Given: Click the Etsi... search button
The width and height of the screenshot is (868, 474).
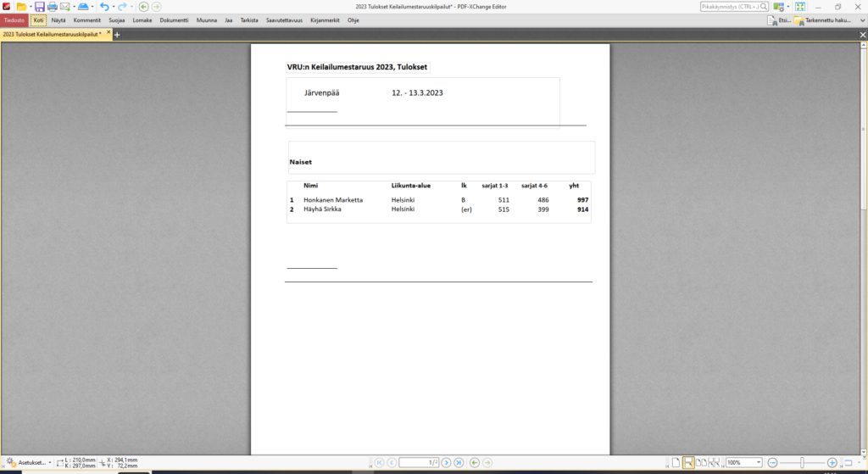Looking at the screenshot, I should pyautogui.click(x=778, y=20).
